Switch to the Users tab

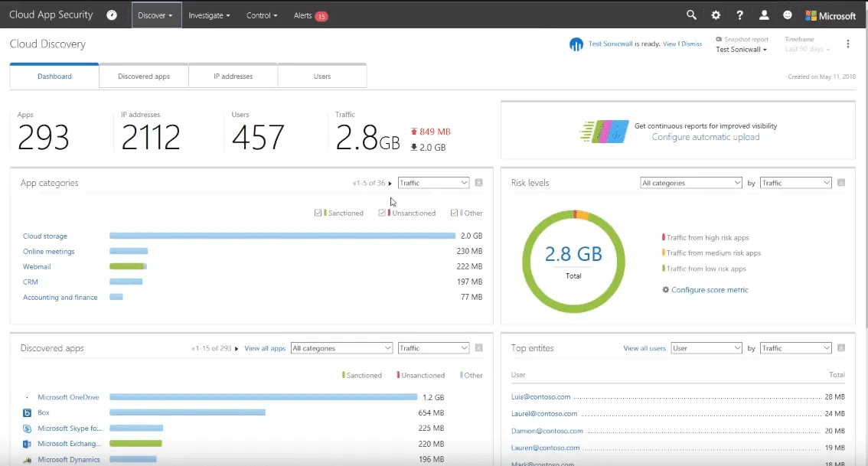(322, 76)
